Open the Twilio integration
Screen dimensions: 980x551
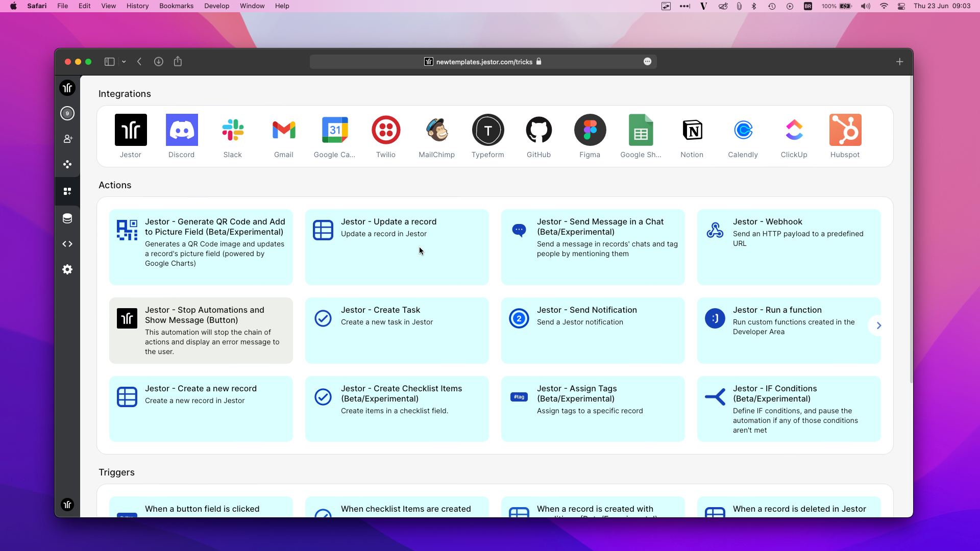(x=385, y=130)
